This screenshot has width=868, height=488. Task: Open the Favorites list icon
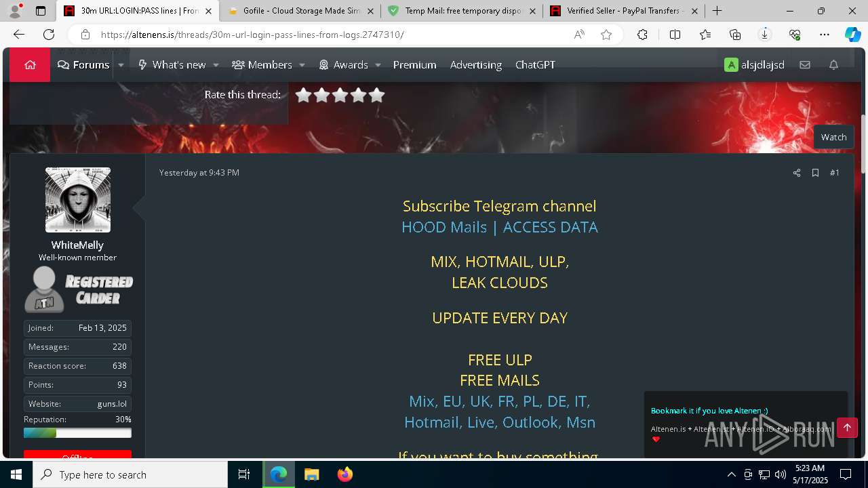(705, 35)
